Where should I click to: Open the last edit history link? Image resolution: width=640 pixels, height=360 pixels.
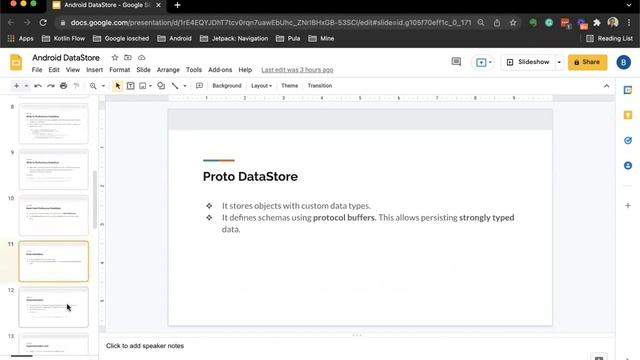(x=297, y=70)
